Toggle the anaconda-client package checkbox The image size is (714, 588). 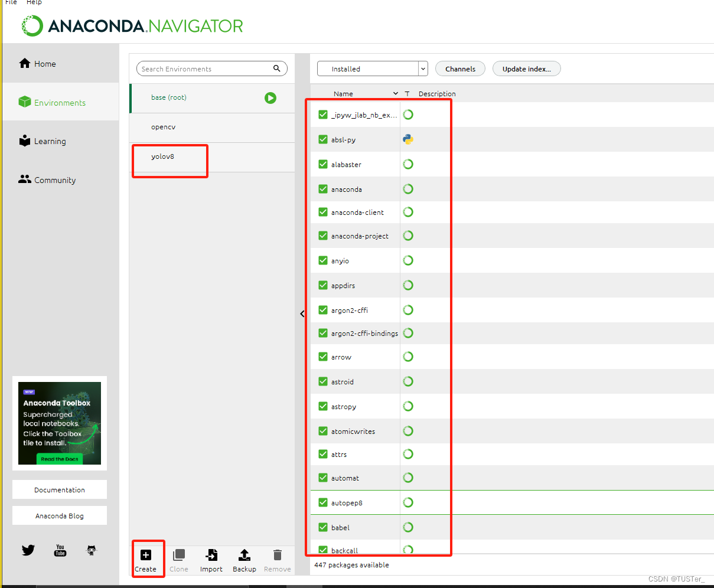tap(323, 212)
